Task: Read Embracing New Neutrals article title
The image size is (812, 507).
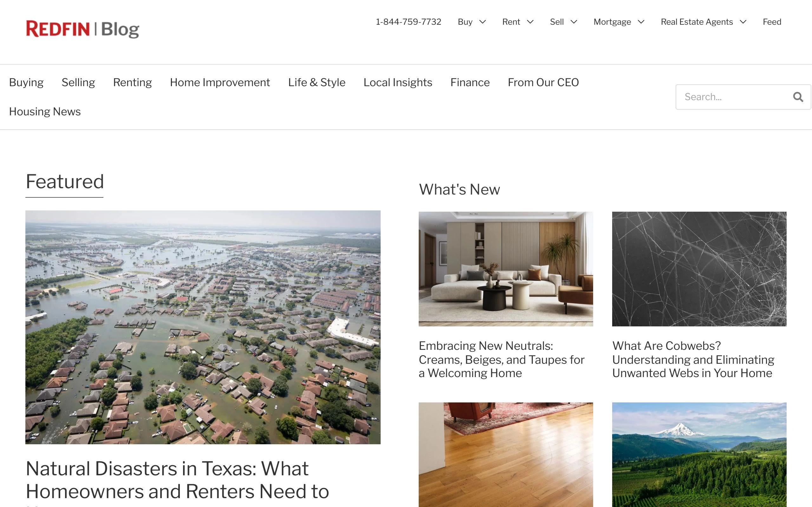Action: (501, 359)
